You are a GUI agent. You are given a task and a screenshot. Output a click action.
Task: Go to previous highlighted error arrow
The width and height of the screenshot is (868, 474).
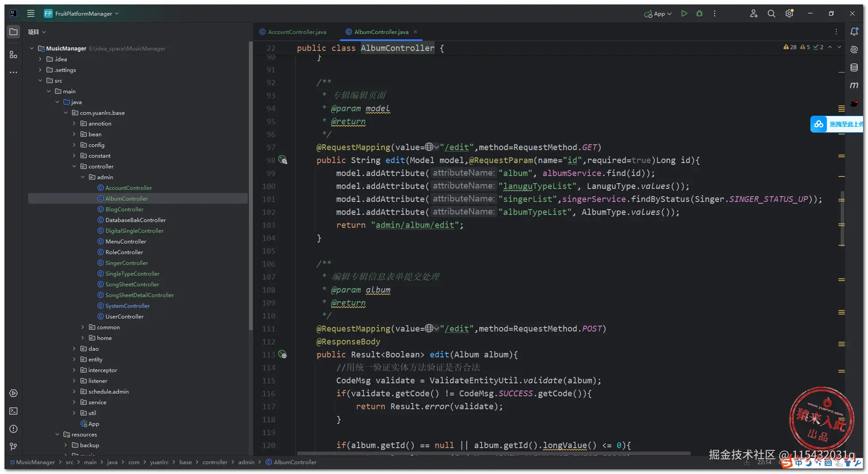point(830,47)
